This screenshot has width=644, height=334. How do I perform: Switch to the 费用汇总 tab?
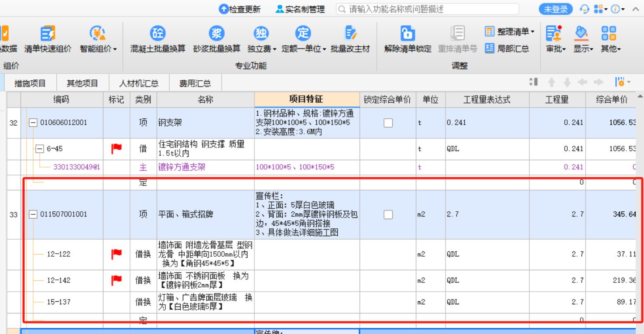click(x=195, y=83)
